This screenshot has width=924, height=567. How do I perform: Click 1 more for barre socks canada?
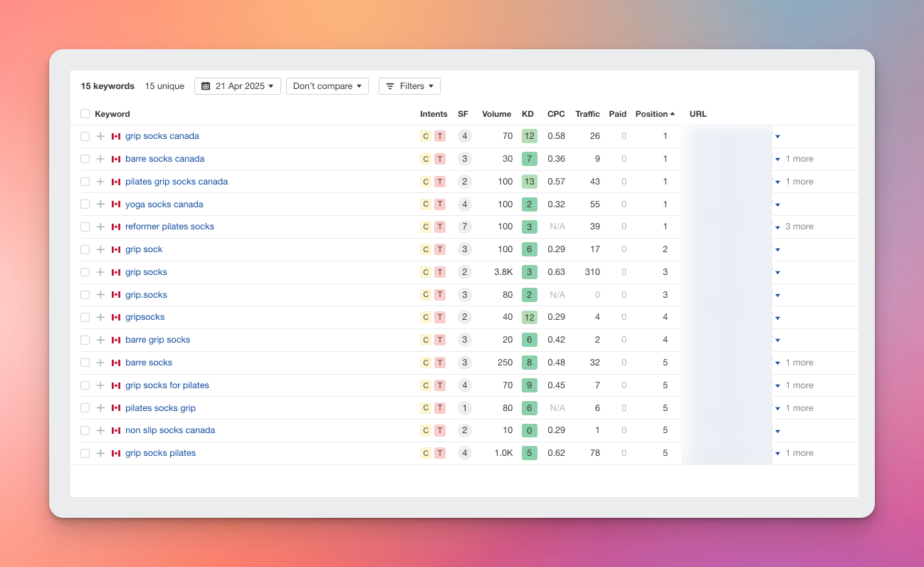point(799,159)
